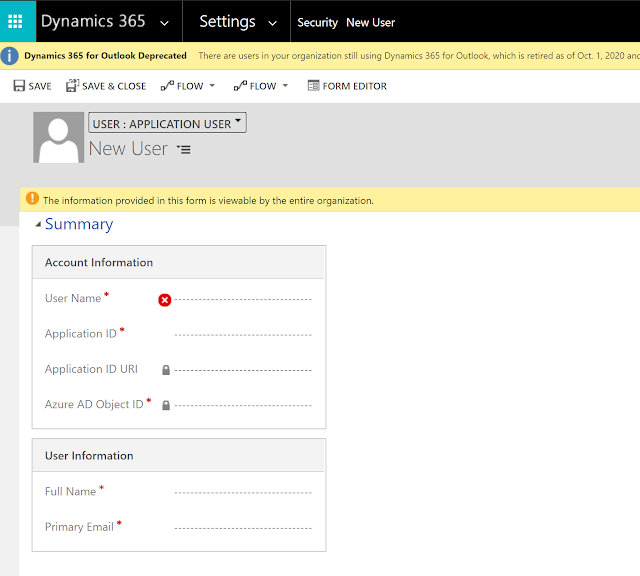
Task: Click the Summary section heading
Action: point(79,224)
